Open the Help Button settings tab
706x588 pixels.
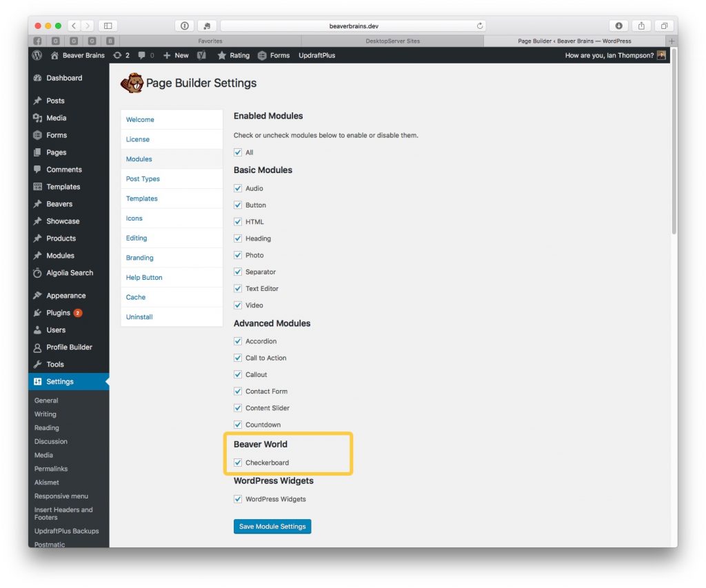pos(172,278)
